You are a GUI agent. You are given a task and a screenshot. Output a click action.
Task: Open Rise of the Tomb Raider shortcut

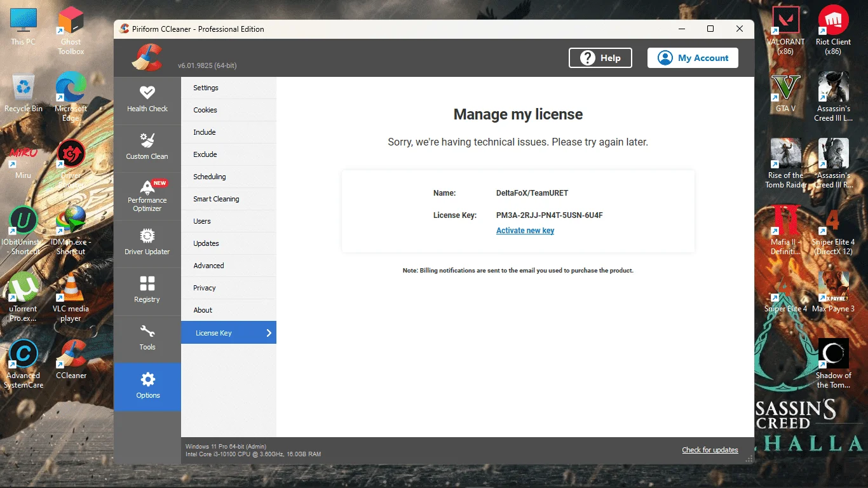point(786,164)
